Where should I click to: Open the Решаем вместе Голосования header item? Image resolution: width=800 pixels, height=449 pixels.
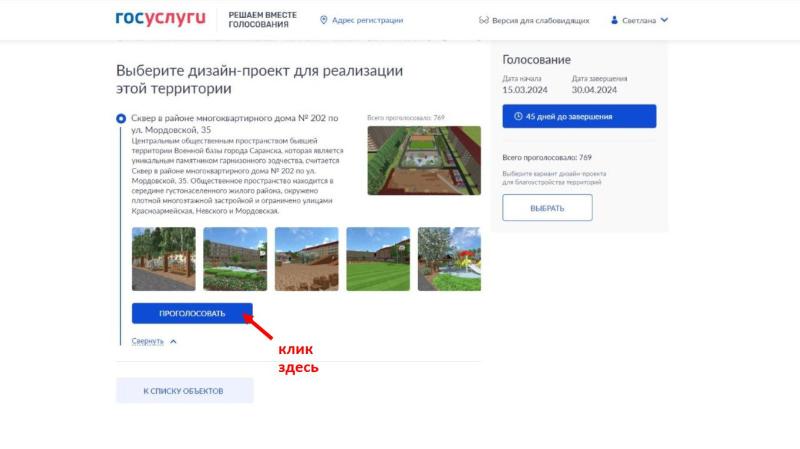point(262,20)
